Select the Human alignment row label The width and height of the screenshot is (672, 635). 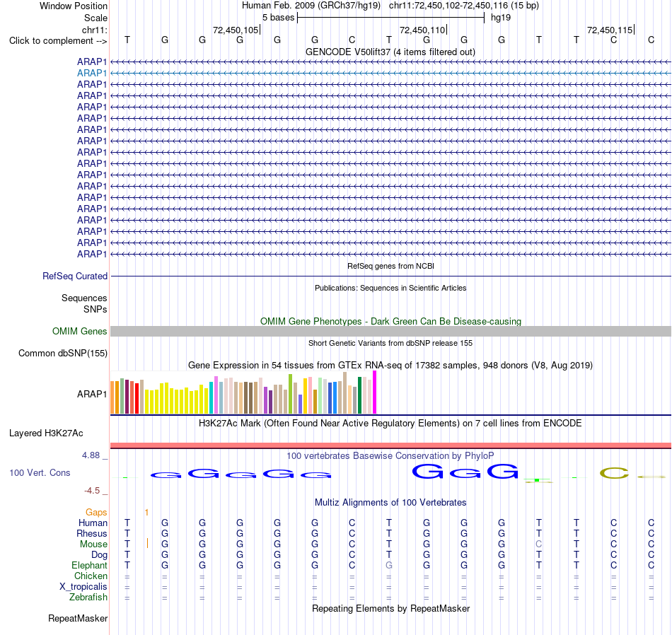93,523
